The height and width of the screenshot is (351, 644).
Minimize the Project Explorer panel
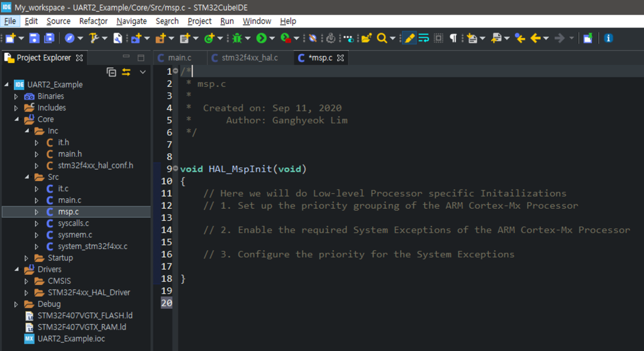[x=126, y=57]
